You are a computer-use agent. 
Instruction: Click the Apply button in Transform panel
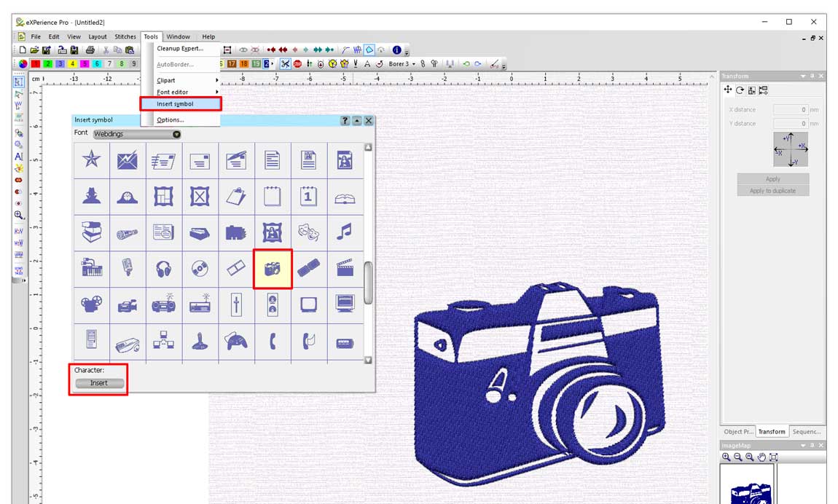[773, 179]
